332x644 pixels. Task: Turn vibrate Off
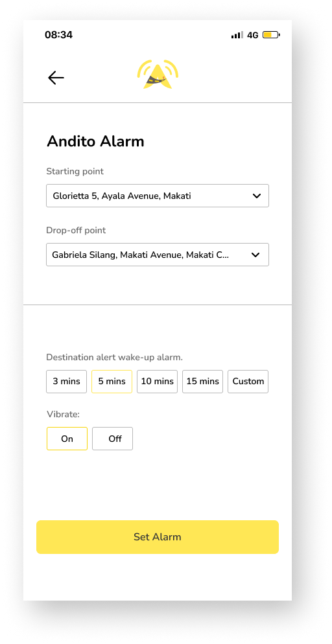(113, 439)
